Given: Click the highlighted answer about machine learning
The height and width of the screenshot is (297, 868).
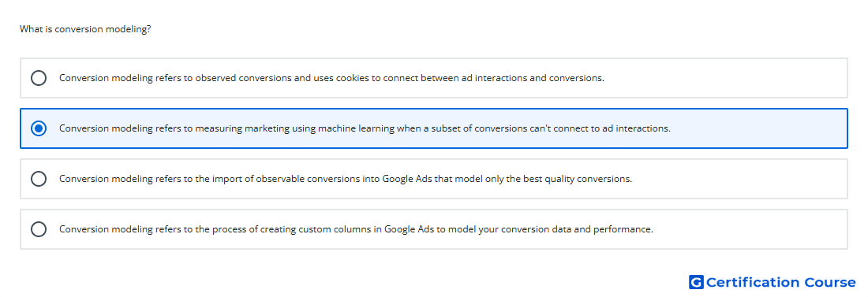Looking at the screenshot, I should (x=365, y=128).
